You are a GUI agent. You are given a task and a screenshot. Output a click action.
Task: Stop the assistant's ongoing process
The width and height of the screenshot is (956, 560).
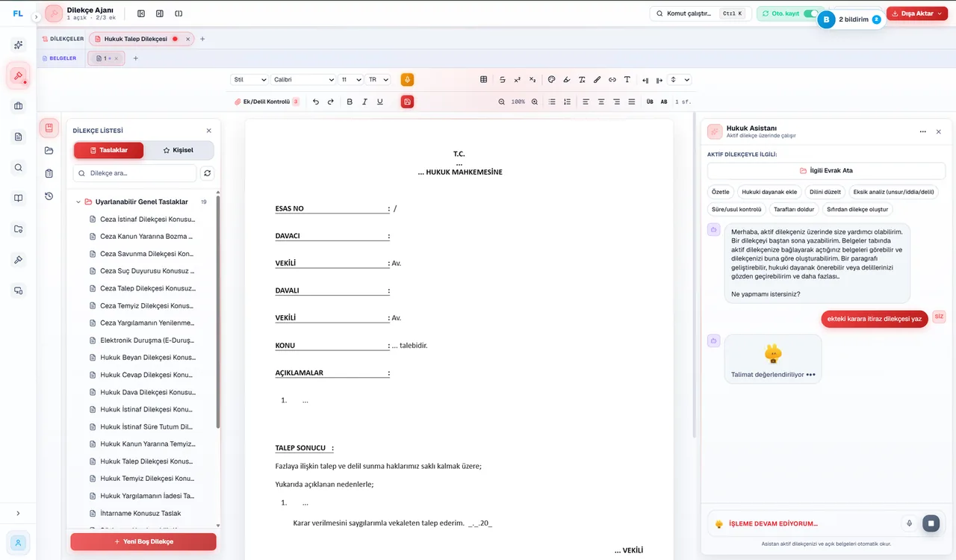(931, 523)
